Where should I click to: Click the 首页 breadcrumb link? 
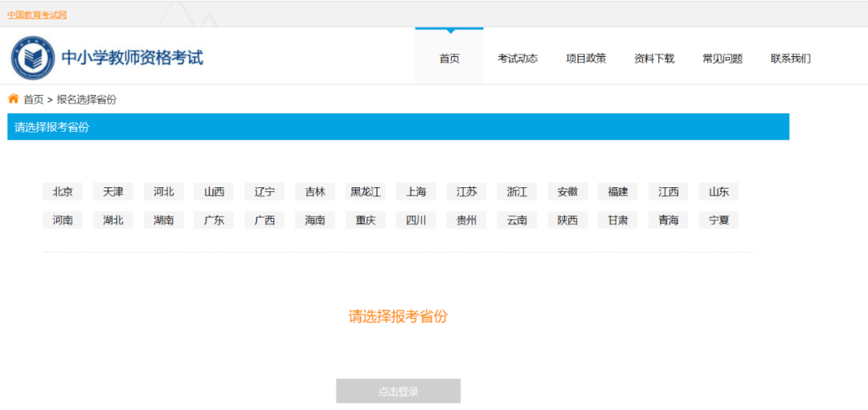pyautogui.click(x=33, y=100)
